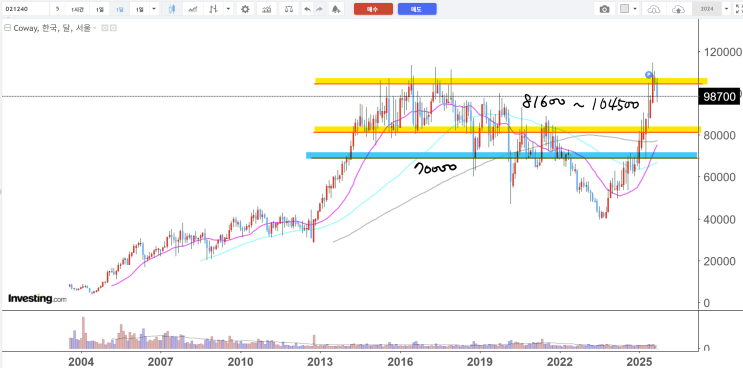Open the interval list dropdown arrow
Viewport: 743px width, 368px height.
pyautogui.click(x=154, y=9)
